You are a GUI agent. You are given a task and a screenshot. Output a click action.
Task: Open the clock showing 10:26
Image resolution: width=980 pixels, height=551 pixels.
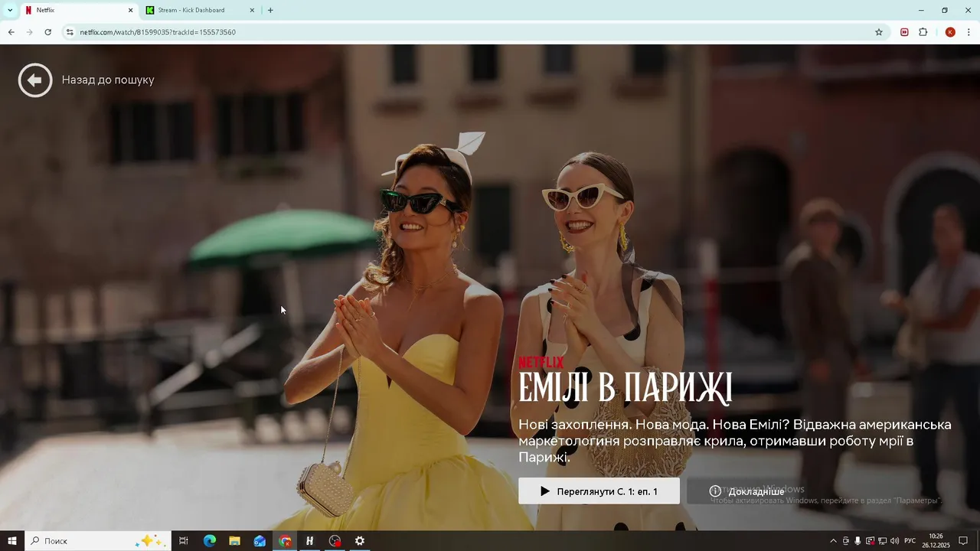936,541
